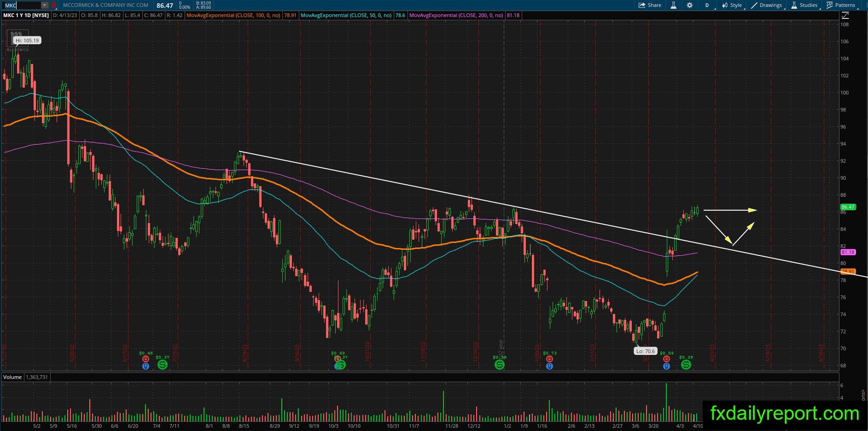868x431 pixels.
Task: Open the Studies menu
Action: [804, 5]
